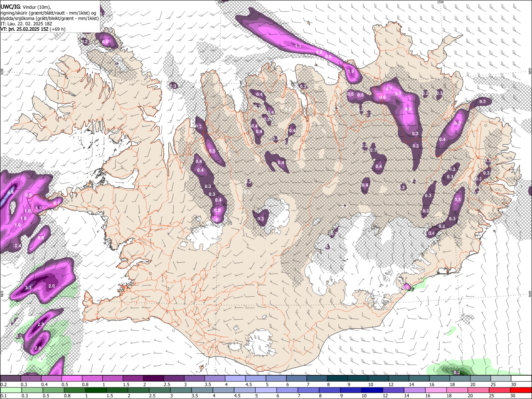Click the 4.5 label in the lower legend row
The image size is (532, 399).
(236, 396)
